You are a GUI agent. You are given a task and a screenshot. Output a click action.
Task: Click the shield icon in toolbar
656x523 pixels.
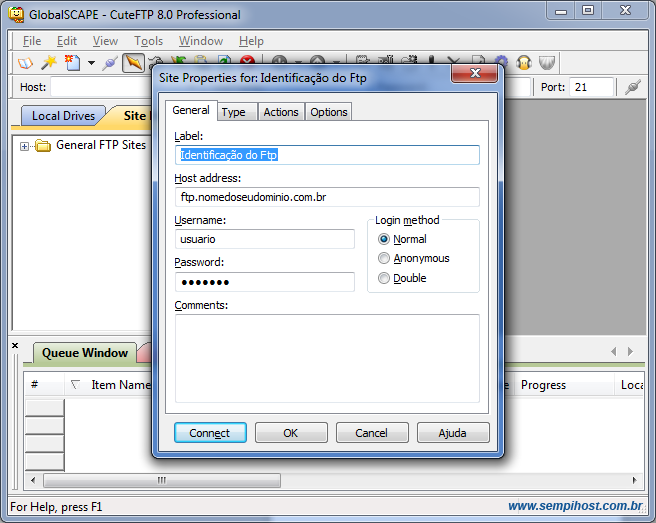pos(546,63)
